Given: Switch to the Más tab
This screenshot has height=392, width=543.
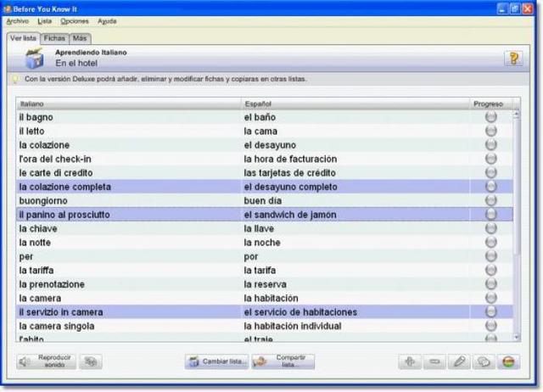Looking at the screenshot, I should tap(80, 38).
